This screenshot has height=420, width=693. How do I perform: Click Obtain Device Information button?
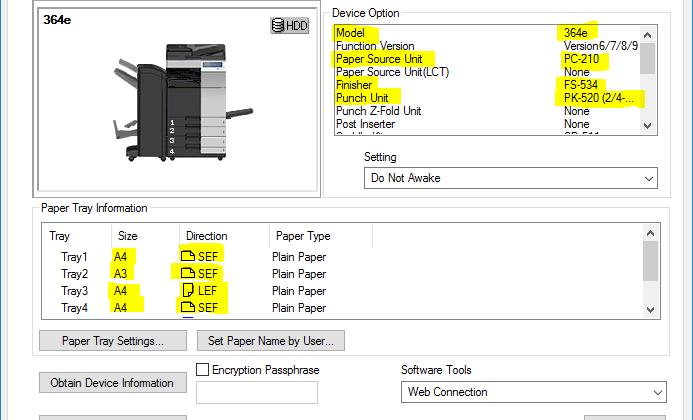113,382
